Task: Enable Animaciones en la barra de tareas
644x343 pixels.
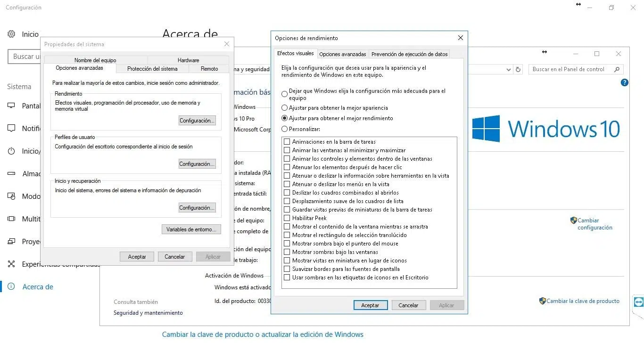Action: [287, 141]
